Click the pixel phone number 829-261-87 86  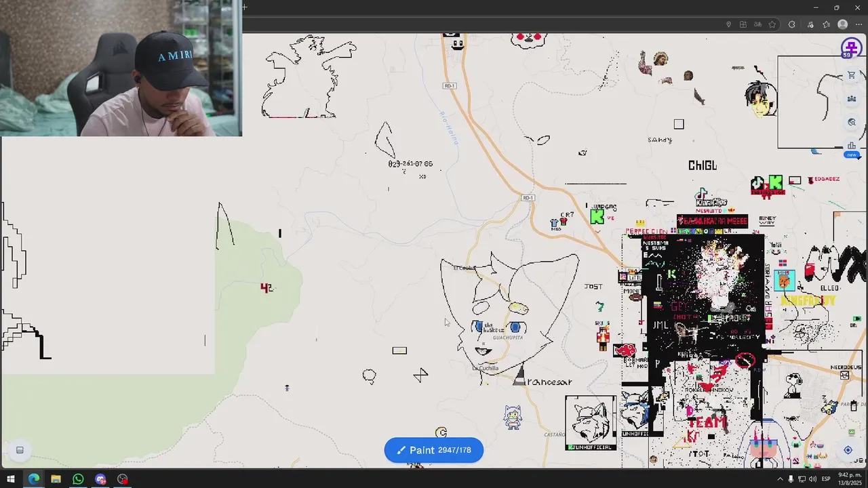pos(410,164)
